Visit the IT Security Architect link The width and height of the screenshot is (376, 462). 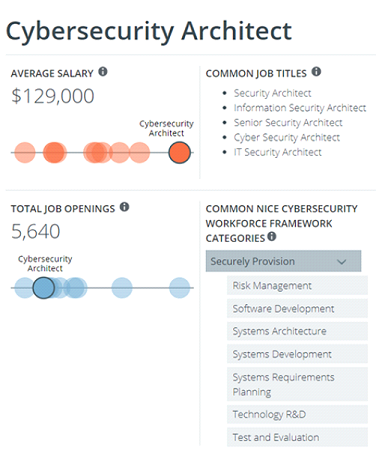(x=278, y=152)
